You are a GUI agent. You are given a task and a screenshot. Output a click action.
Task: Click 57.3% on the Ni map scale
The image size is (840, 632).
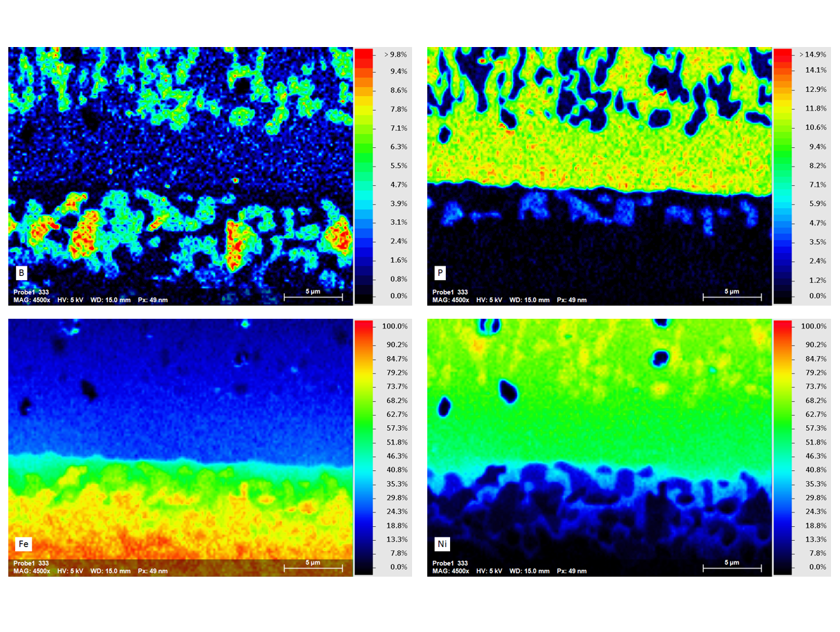816,428
